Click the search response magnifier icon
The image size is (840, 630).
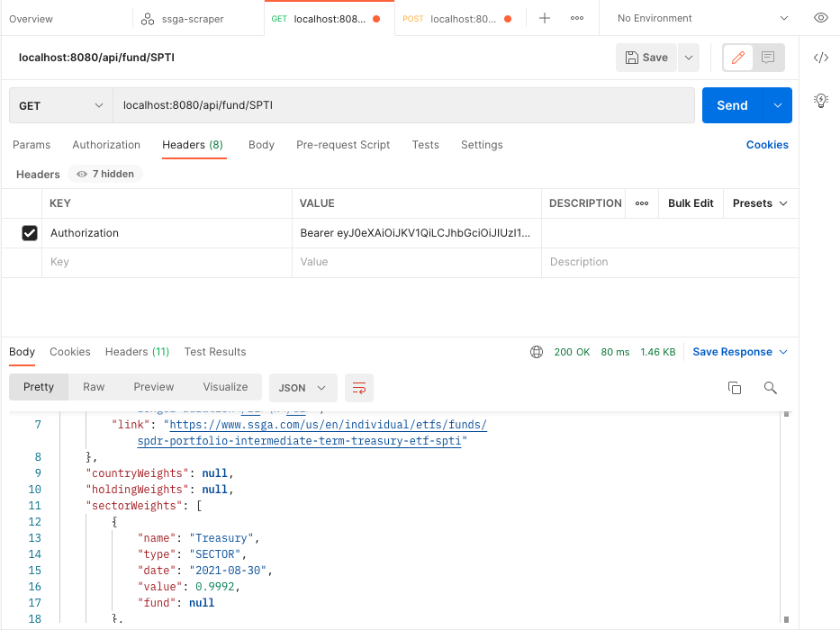[771, 388]
